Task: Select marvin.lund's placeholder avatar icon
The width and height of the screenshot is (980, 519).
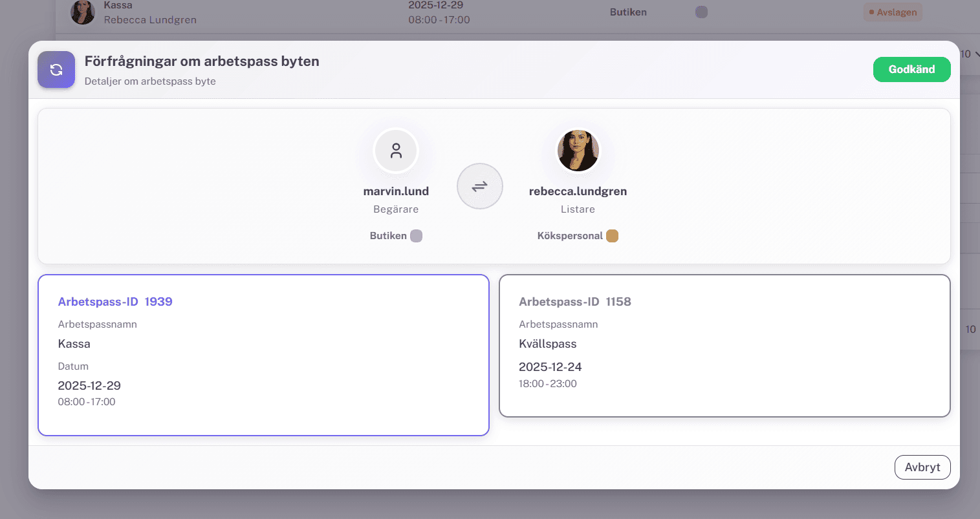Action: pos(396,150)
